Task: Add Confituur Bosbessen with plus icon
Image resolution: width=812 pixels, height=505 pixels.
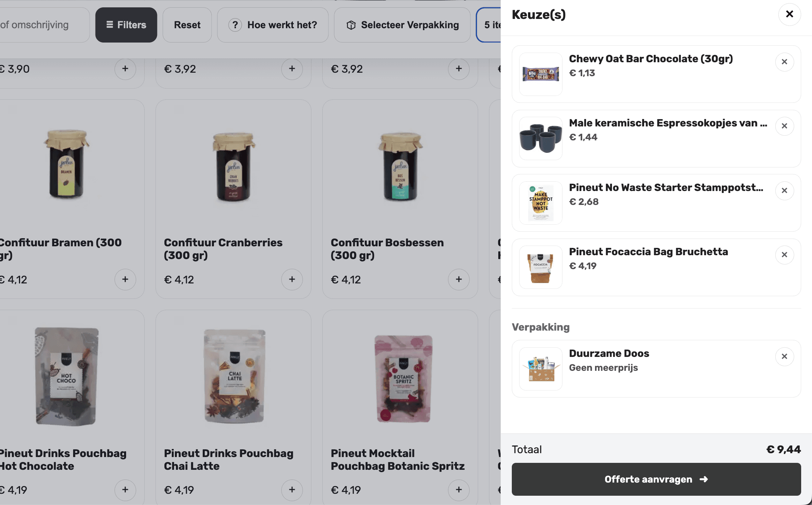Action: (458, 280)
